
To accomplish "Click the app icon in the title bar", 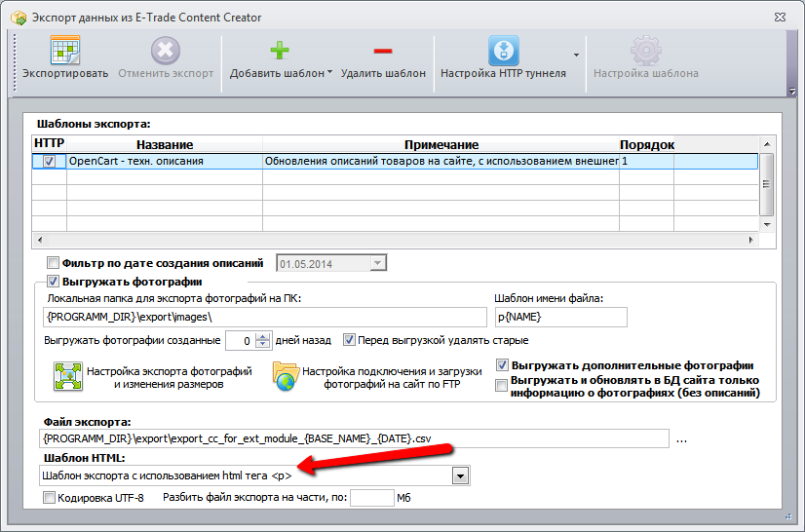I will click(x=19, y=17).
